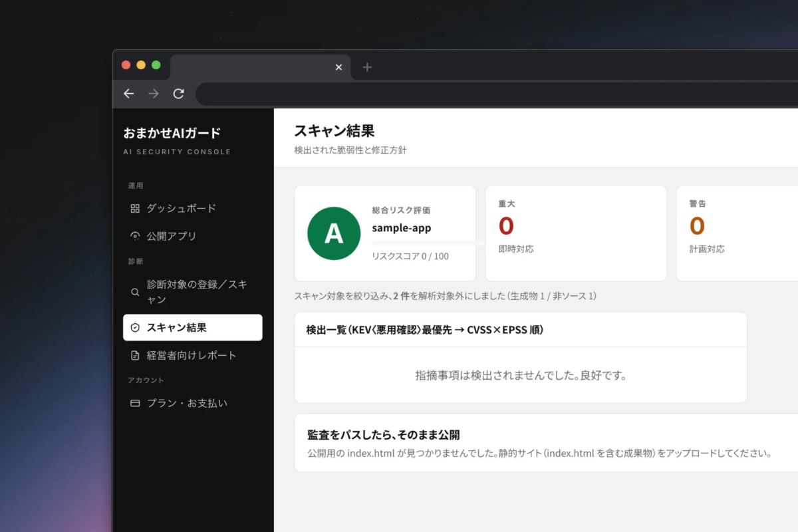The width and height of the screenshot is (798, 532).
Task: Click the 警告 card's orange 0 count
Action: (697, 226)
